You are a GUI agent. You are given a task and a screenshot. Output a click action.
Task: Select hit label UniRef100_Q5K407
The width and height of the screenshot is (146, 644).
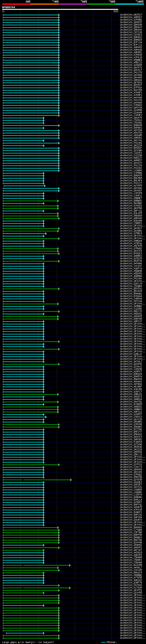point(131,27)
